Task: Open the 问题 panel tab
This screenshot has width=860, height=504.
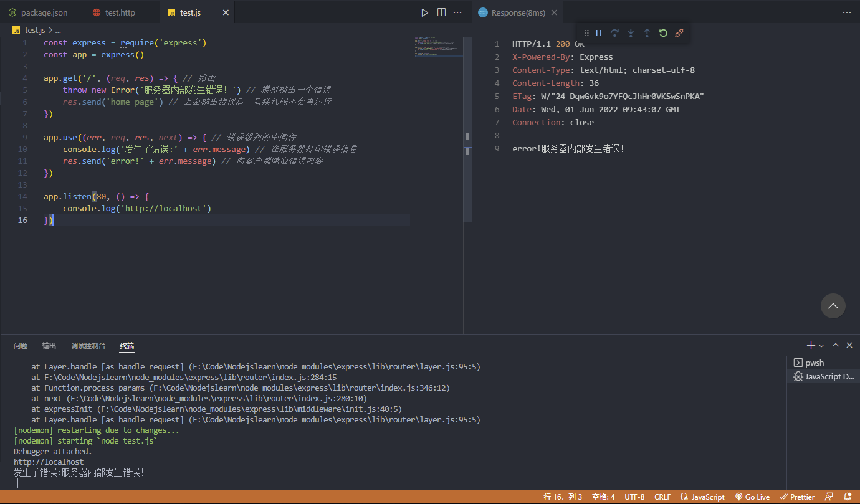Action: (x=21, y=346)
